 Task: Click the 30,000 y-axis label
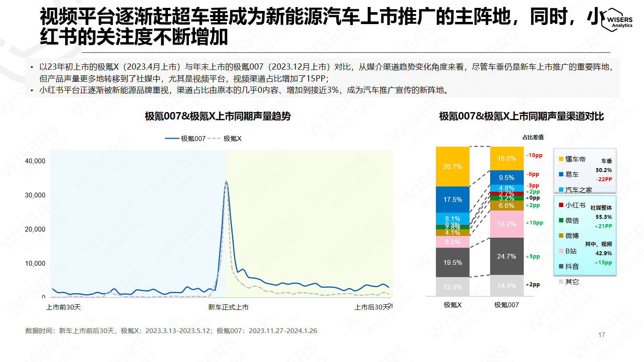[35, 195]
